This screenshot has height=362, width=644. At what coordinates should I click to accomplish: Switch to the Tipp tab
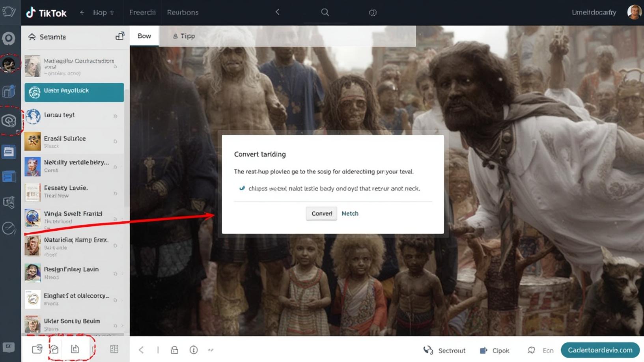[184, 36]
